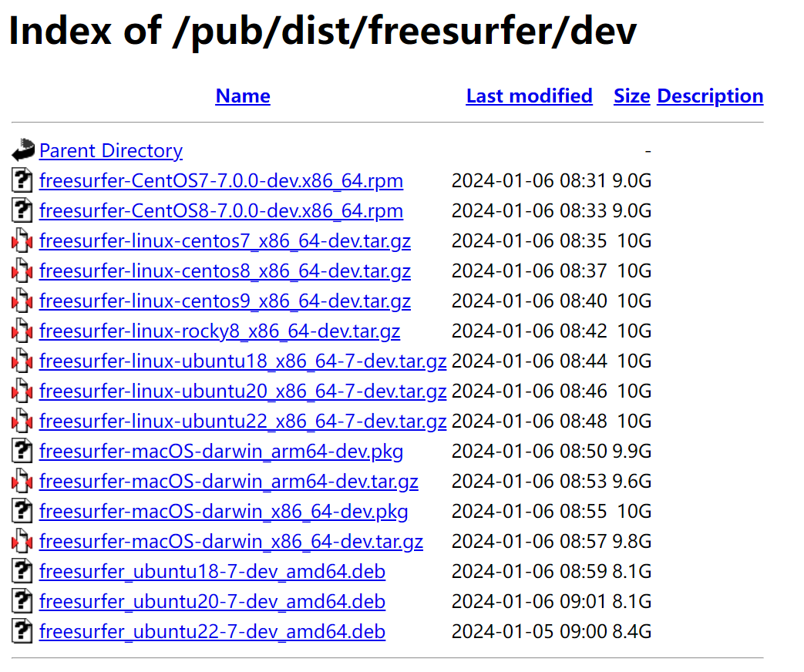This screenshot has width=804, height=672.
Task: Click the date '2024-01-05 09:00'
Action: pyautogui.click(x=529, y=631)
